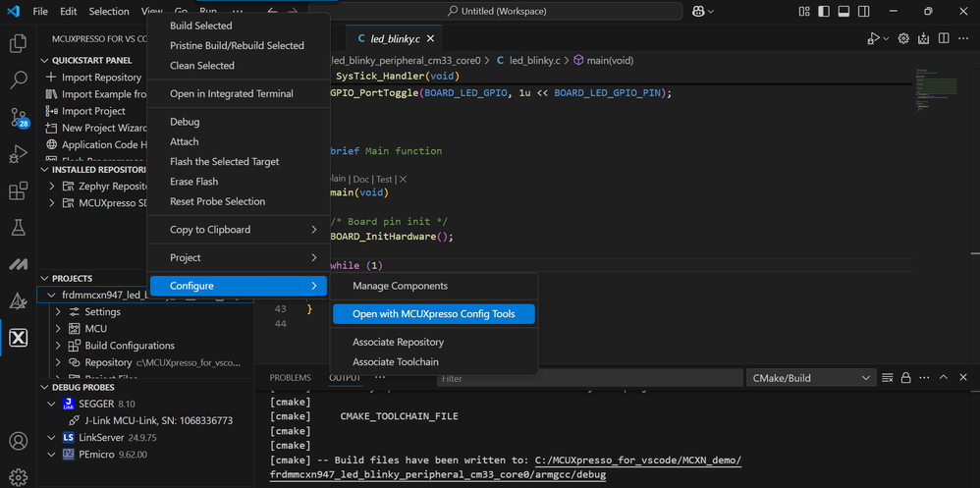The image size is (980, 488).
Task: Select Open with MCUXpresso Config Tools
Action: (x=432, y=314)
